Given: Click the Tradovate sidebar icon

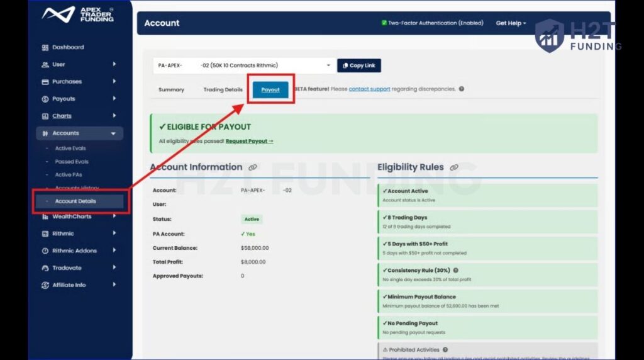Looking at the screenshot, I should coord(45,268).
